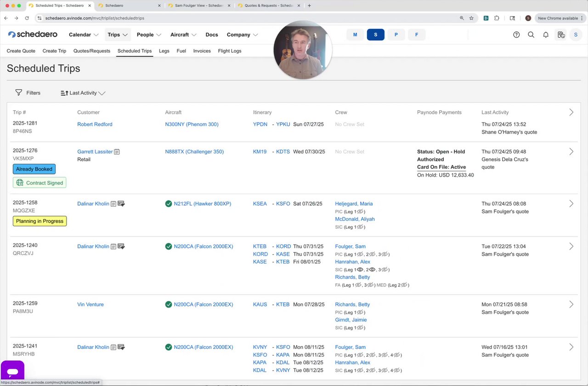Click the zoom magnifier icon in the address bar
The width and height of the screenshot is (588, 386).
[x=462, y=18]
